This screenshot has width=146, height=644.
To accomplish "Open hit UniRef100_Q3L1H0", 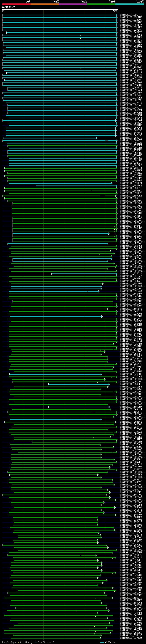I will [x=131, y=17].
